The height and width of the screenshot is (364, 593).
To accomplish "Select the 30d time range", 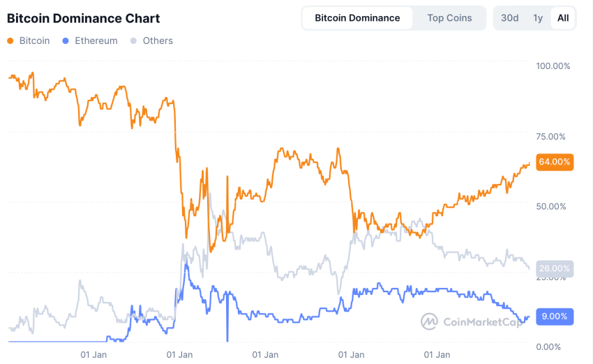I will [510, 18].
